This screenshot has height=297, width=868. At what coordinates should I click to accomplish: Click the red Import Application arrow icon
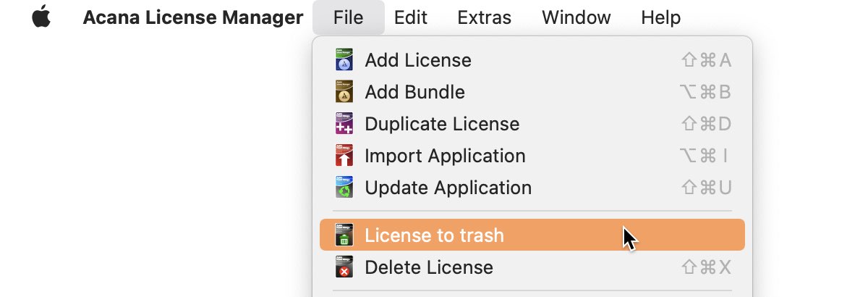[x=344, y=156]
